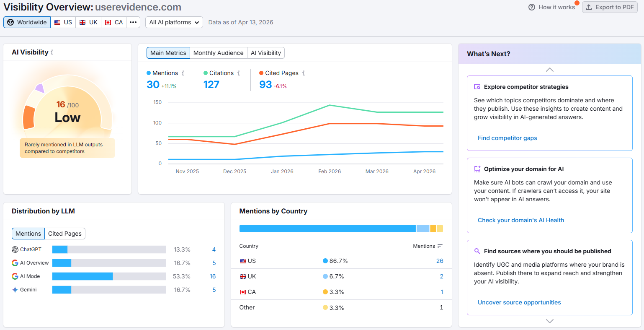Click the Citations value 127

point(211,84)
